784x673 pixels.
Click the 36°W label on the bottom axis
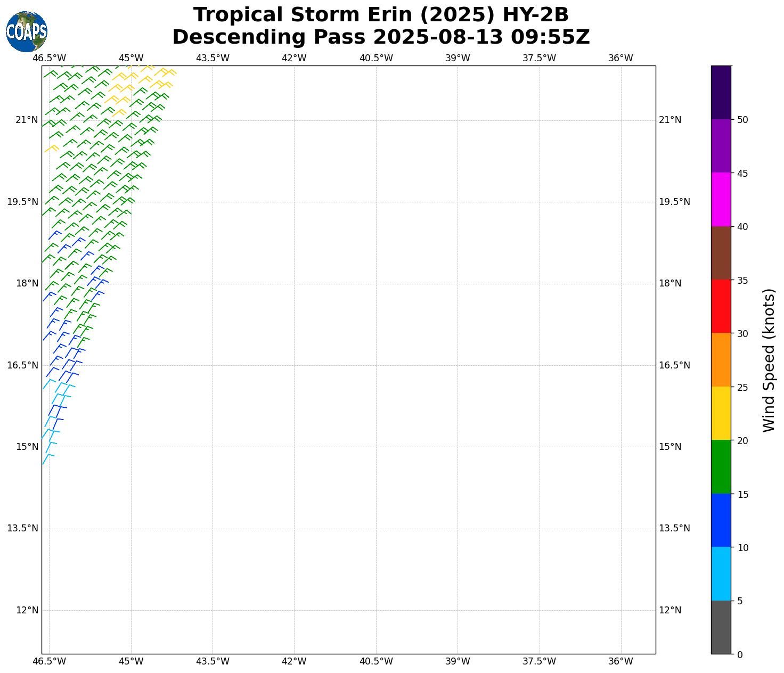[620, 661]
